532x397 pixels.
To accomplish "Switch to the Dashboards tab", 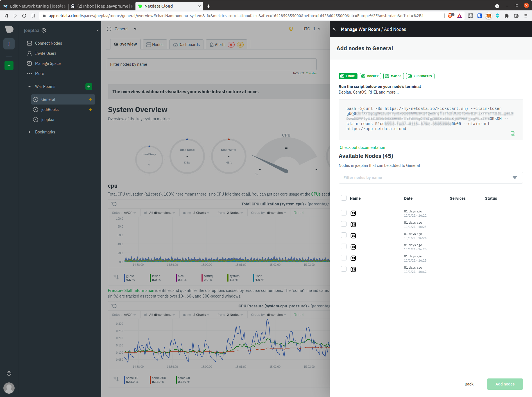I will click(x=186, y=45).
